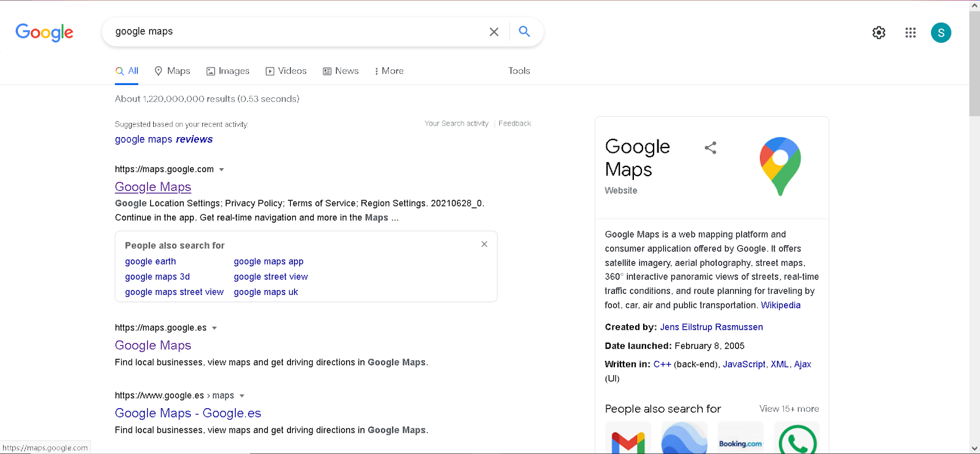The height and width of the screenshot is (454, 980).
Task: Open the C++ link in panel
Action: click(x=662, y=364)
